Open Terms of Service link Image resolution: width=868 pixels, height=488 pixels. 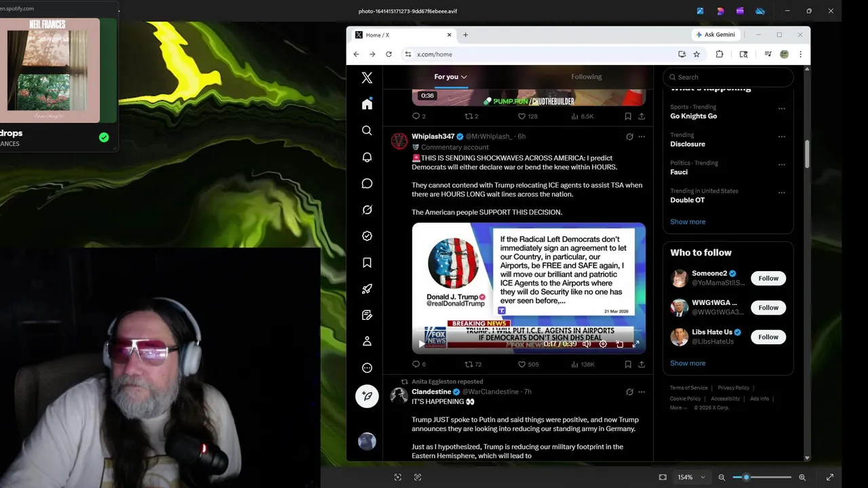coord(689,388)
